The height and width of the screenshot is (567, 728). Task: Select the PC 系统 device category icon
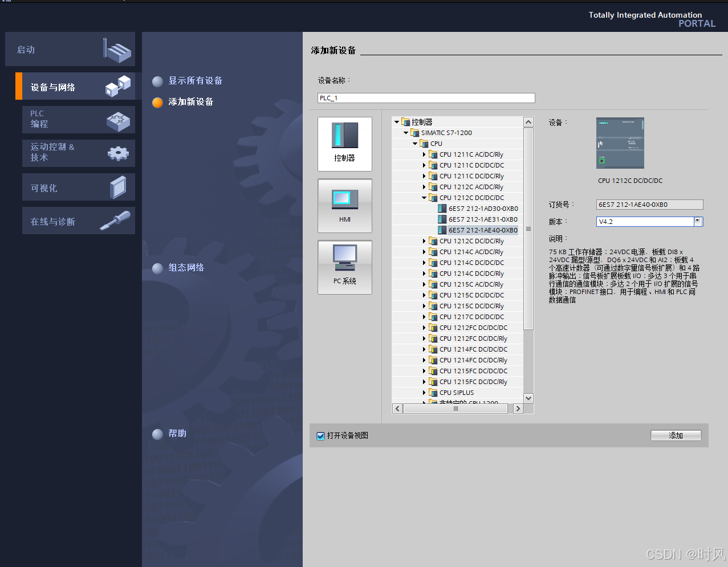345,267
